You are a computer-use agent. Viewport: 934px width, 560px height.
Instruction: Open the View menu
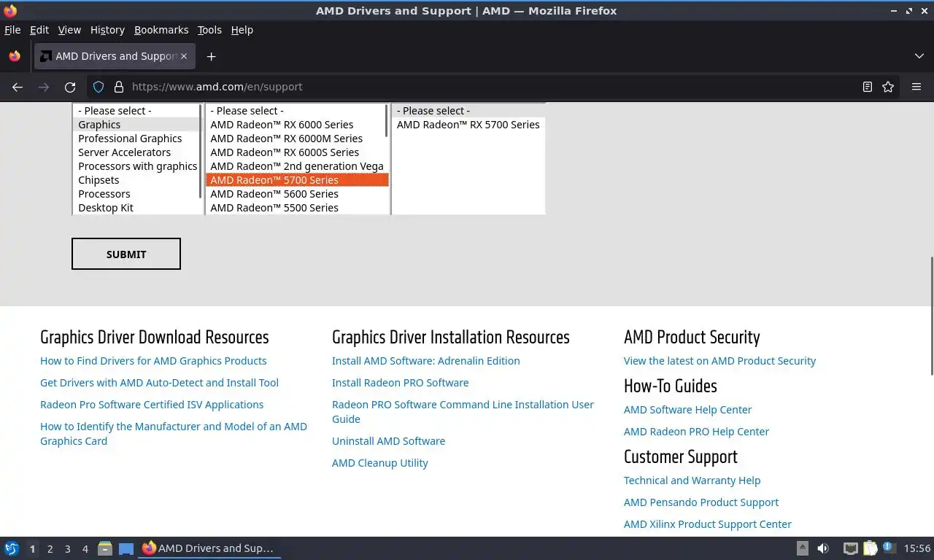(69, 30)
